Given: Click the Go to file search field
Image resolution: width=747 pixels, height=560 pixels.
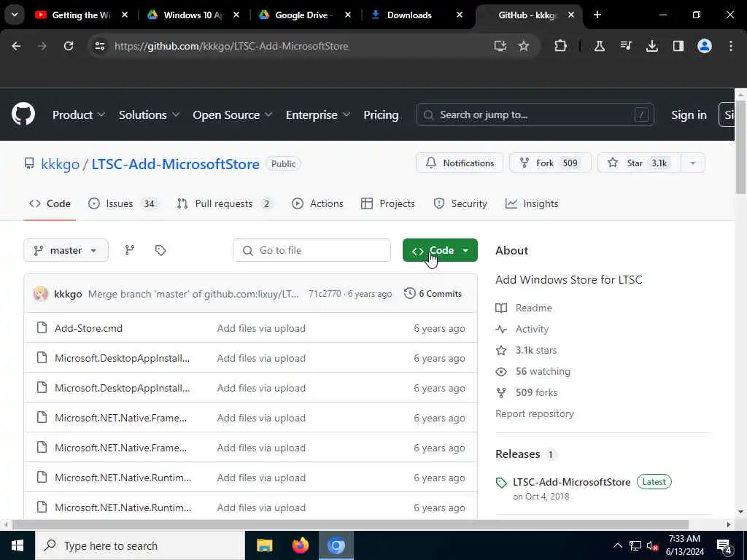Looking at the screenshot, I should tap(311, 251).
